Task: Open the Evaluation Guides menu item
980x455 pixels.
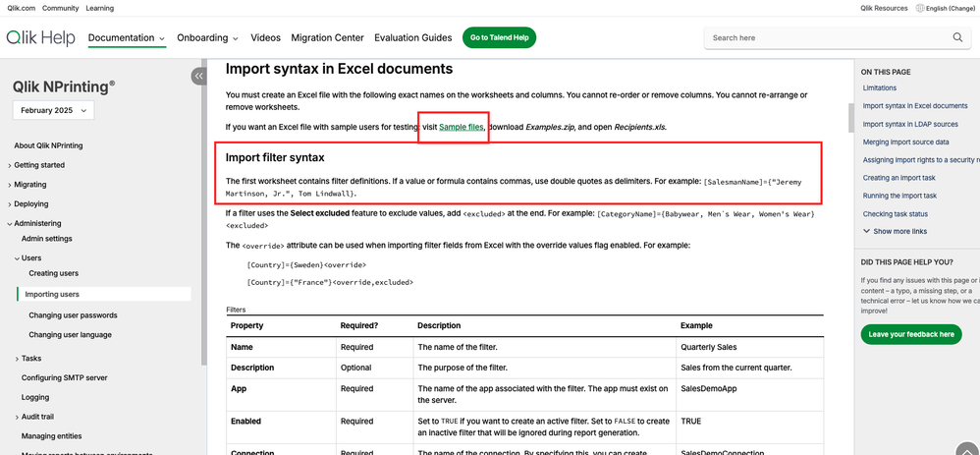Action: point(413,37)
